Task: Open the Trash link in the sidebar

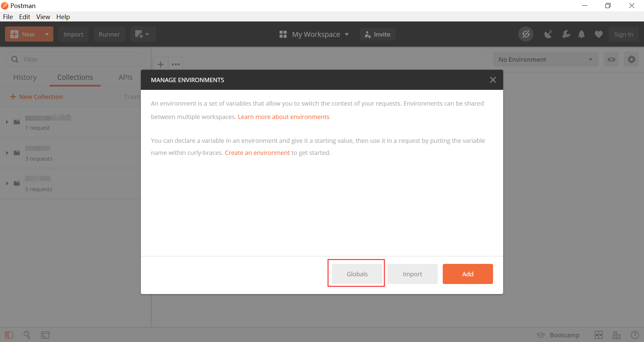Action: (x=132, y=97)
